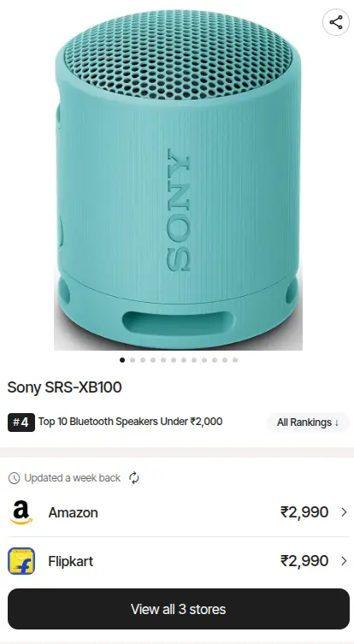Viewport: 354px width, 644px height.
Task: Select the last carousel dot
Action: click(235, 360)
